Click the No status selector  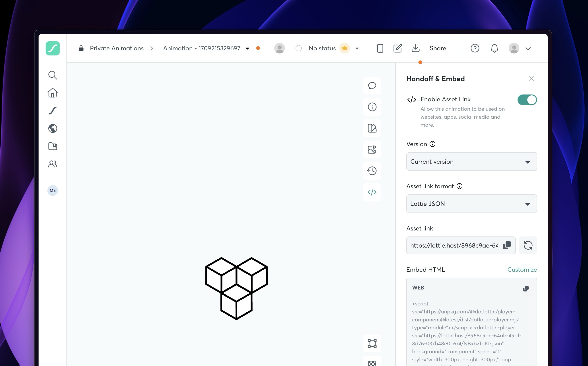coord(322,48)
